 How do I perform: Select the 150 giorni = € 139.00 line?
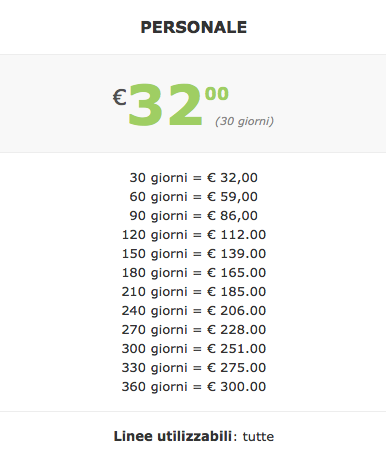[193, 254]
